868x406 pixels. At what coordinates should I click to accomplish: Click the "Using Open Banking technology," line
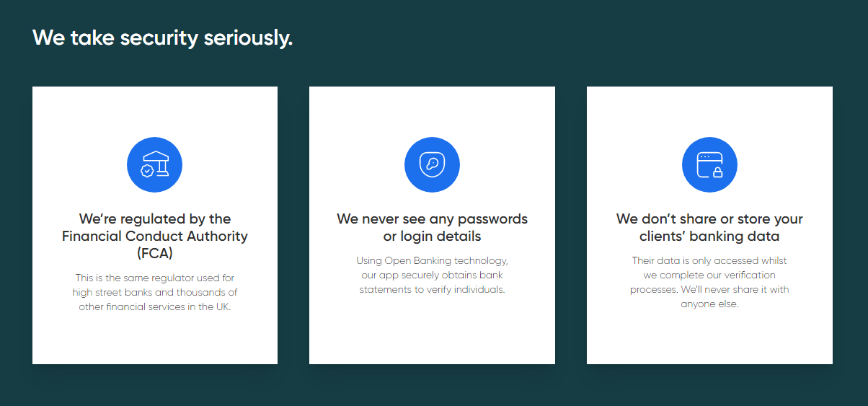pyautogui.click(x=432, y=260)
